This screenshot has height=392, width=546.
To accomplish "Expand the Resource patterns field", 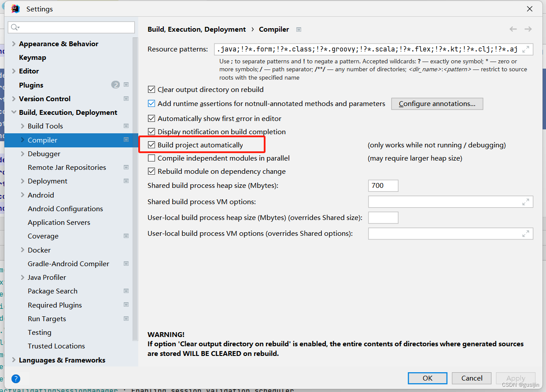I will pos(526,49).
